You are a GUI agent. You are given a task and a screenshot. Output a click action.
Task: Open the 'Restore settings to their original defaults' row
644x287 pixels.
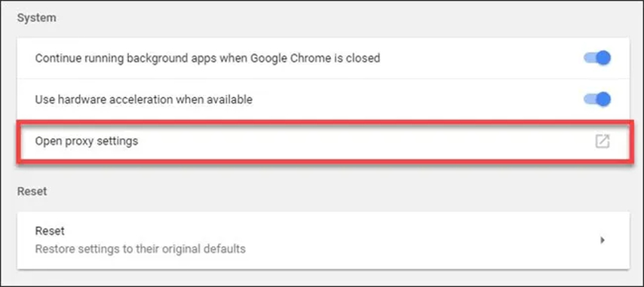tap(323, 240)
